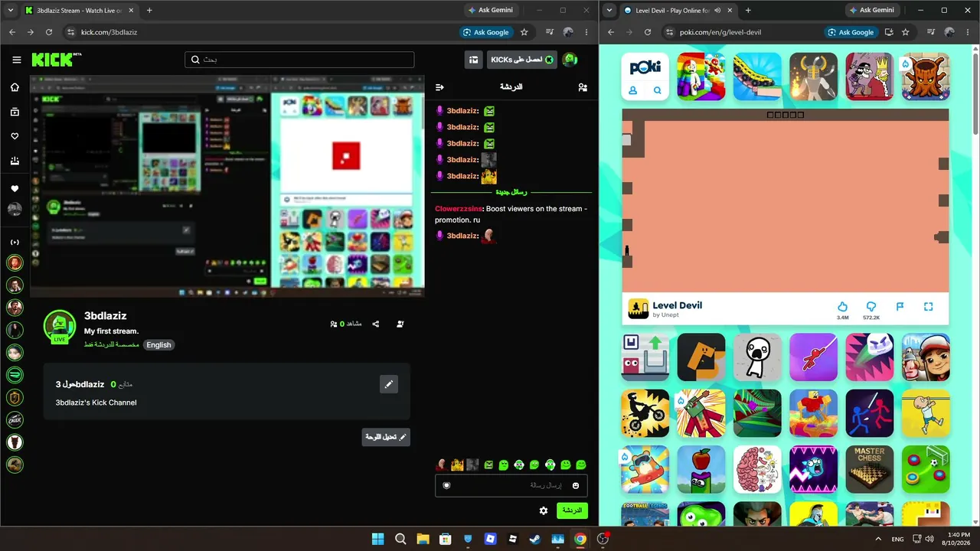The width and height of the screenshot is (980, 551).
Task: Open Windows taskbar search
Action: [x=400, y=539]
